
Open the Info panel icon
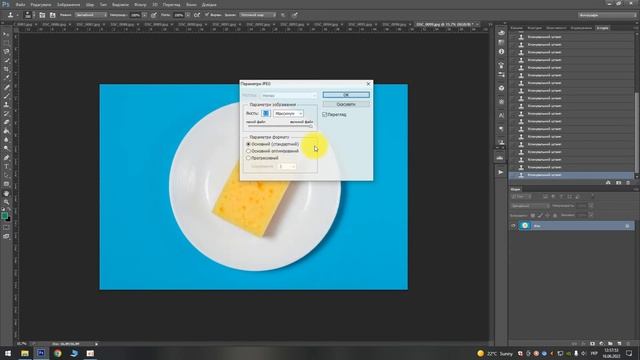pos(501,52)
